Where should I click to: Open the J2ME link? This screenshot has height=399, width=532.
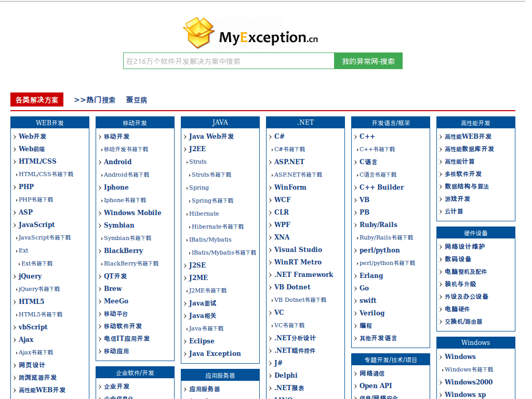tap(198, 278)
